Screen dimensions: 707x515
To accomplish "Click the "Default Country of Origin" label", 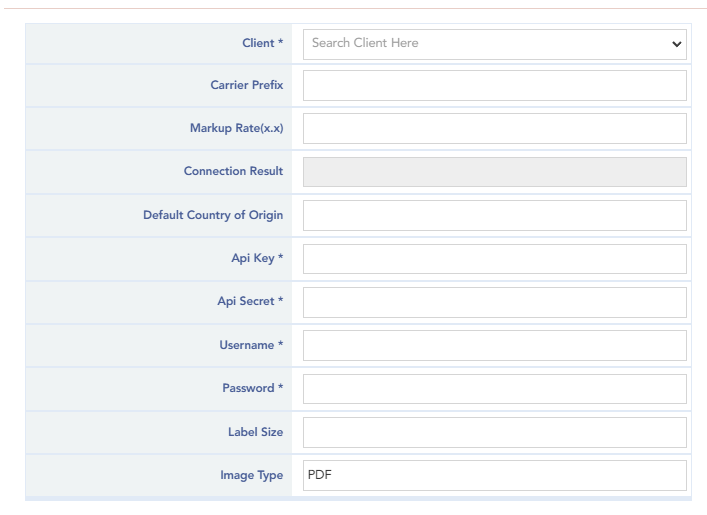I will point(212,215).
